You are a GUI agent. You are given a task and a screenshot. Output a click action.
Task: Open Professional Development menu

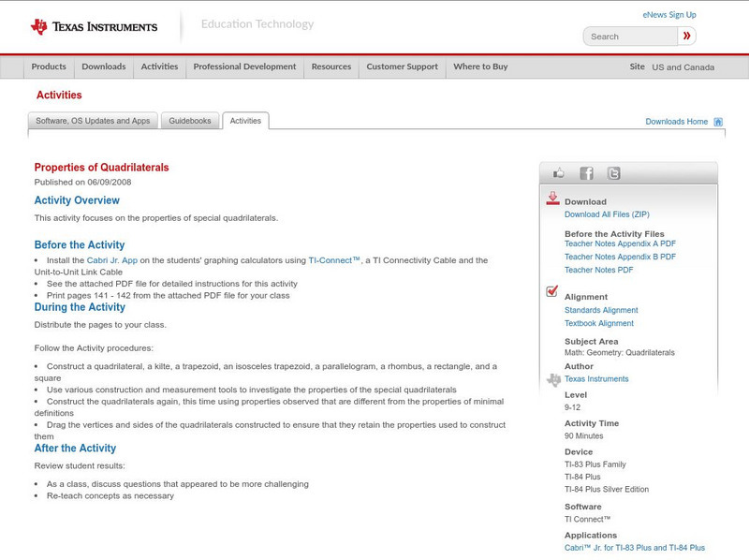click(x=244, y=66)
